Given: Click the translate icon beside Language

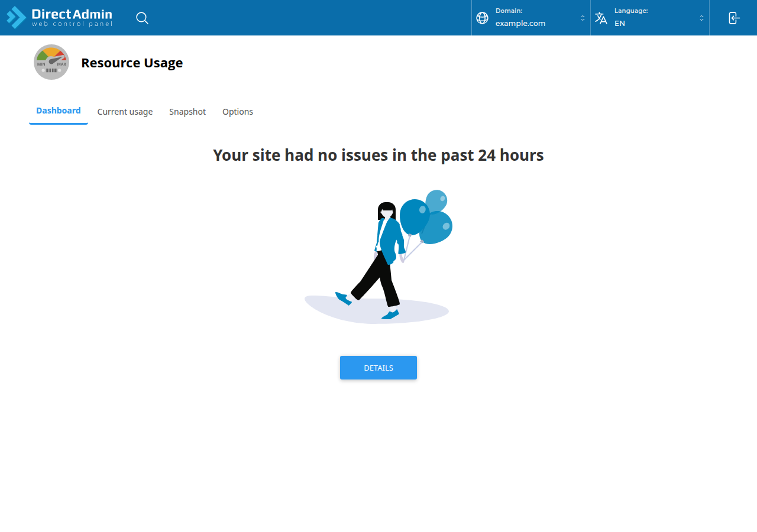Looking at the screenshot, I should [x=601, y=18].
